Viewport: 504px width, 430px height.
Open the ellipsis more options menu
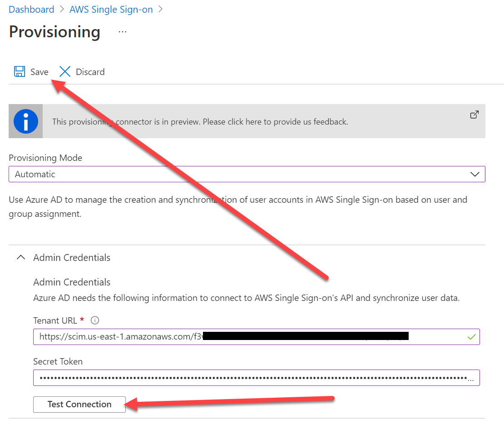click(x=123, y=32)
